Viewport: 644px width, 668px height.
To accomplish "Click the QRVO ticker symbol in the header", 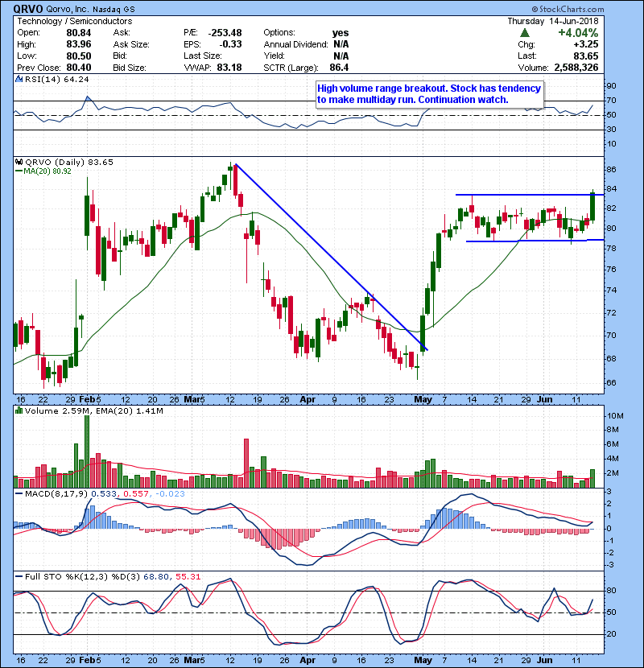I will tap(28, 9).
